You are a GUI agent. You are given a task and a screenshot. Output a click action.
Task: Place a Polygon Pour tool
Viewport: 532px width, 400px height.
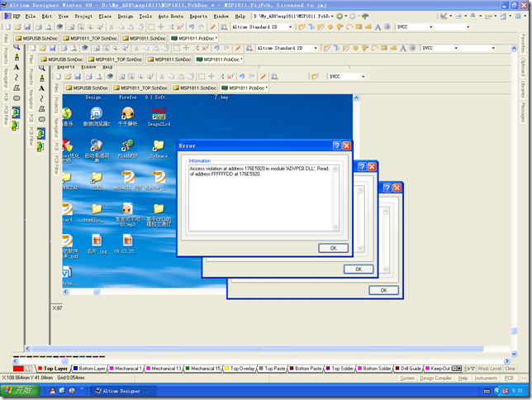pyautogui.click(x=368, y=26)
